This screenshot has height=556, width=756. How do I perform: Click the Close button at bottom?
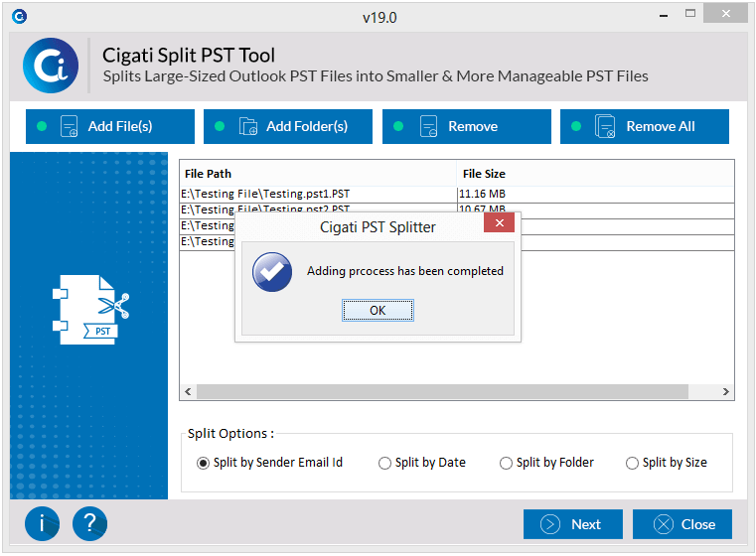pyautogui.click(x=682, y=524)
